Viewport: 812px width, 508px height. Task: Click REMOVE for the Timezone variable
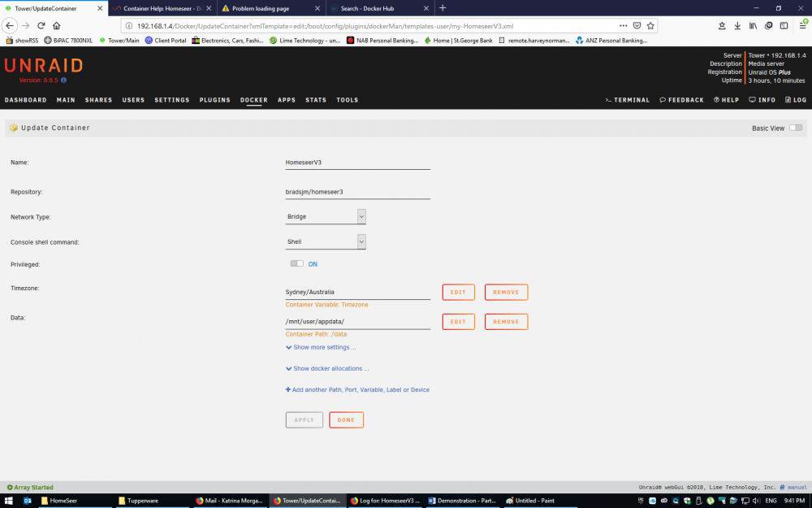pyautogui.click(x=506, y=292)
